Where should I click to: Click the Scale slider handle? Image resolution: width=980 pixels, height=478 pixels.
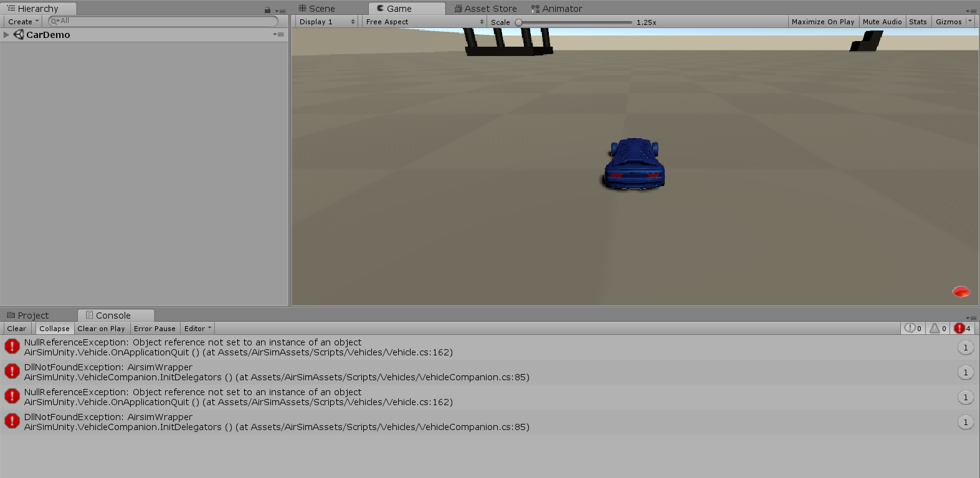518,22
